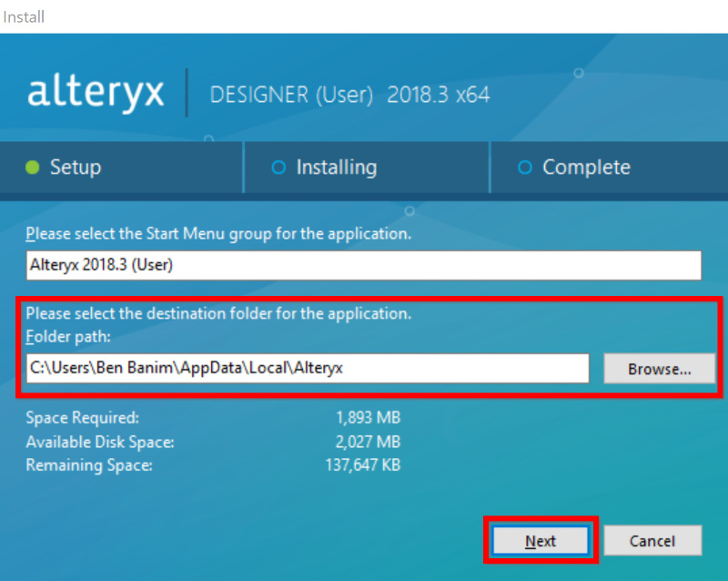The image size is (728, 581).
Task: Click the Installing step circle indicator
Action: point(278,168)
